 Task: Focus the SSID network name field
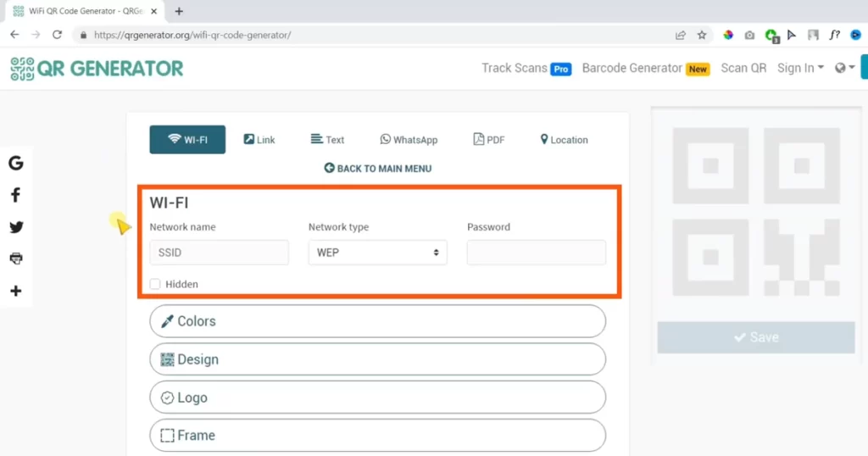point(220,253)
